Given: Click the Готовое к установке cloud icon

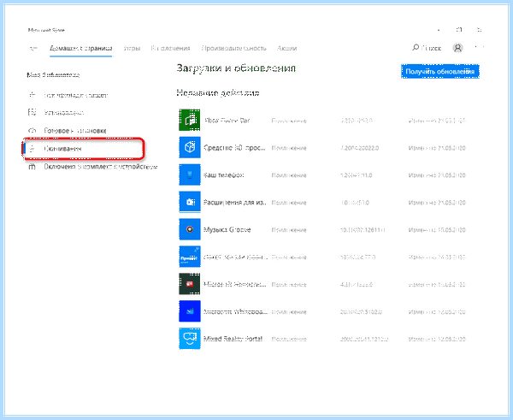Looking at the screenshot, I should tap(32, 131).
